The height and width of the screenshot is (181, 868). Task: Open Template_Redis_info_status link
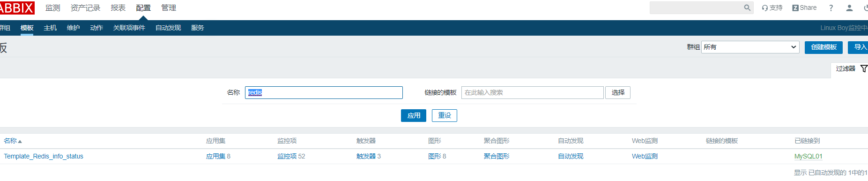44,156
